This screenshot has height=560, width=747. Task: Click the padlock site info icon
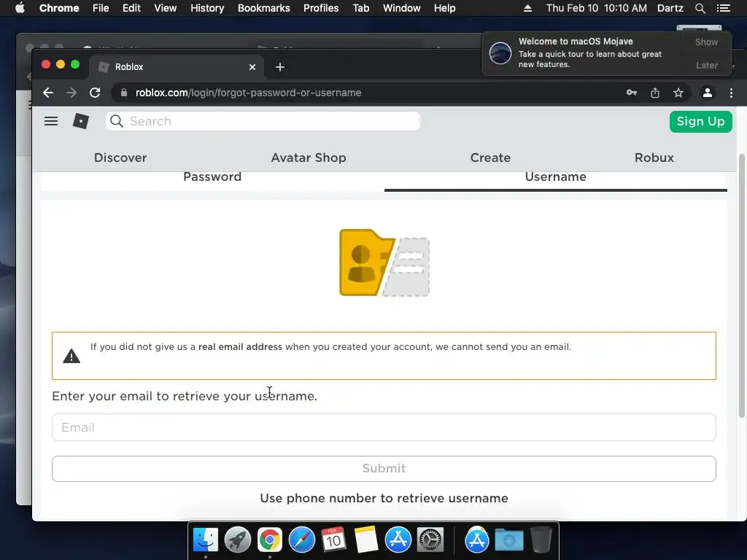(124, 93)
